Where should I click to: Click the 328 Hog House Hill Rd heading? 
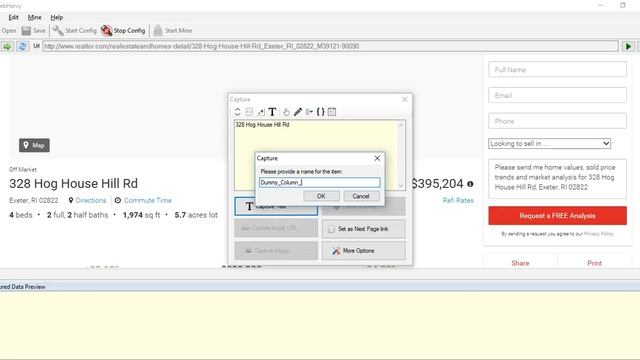73,184
